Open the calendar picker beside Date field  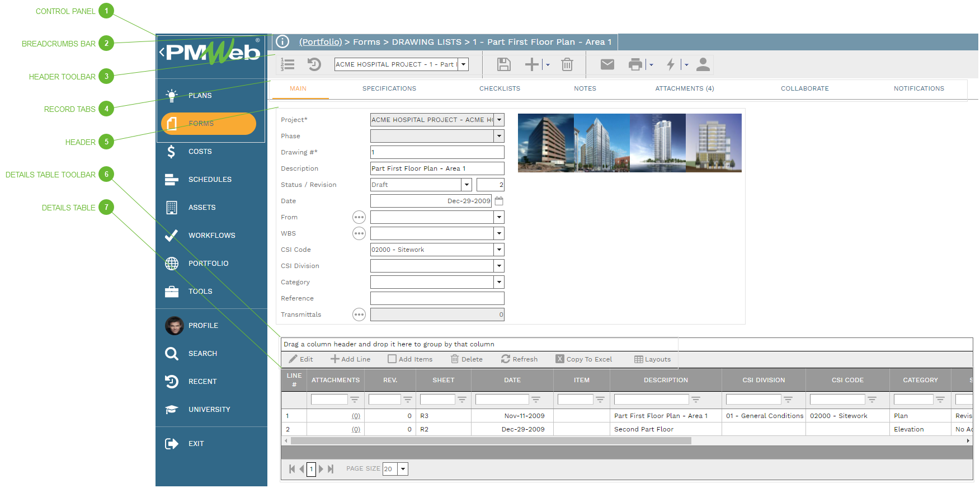pos(499,201)
